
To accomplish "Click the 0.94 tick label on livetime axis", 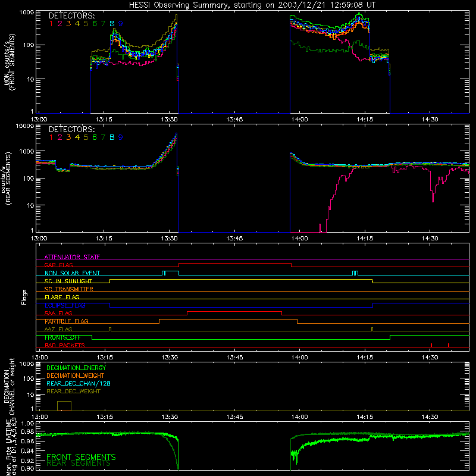I will [27, 450].
